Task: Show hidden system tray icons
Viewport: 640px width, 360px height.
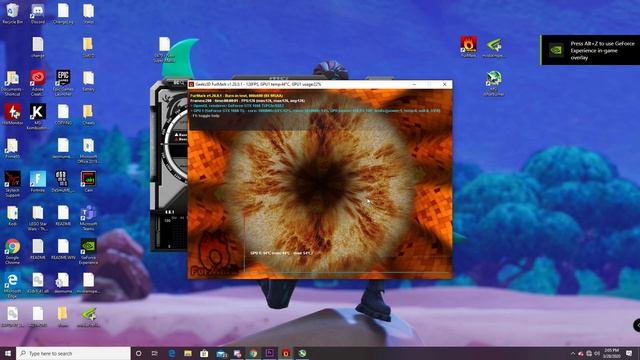Action: tap(573, 353)
